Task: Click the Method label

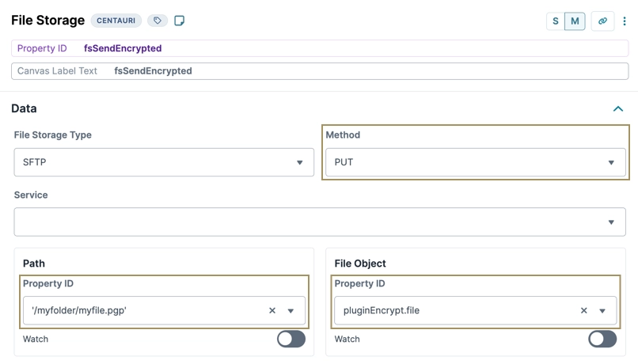Action: (343, 135)
